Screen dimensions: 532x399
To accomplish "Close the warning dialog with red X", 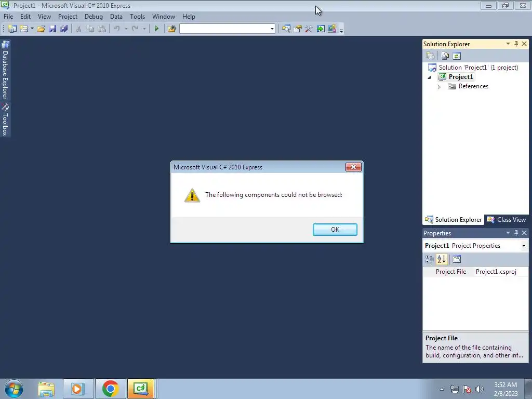I will click(353, 167).
